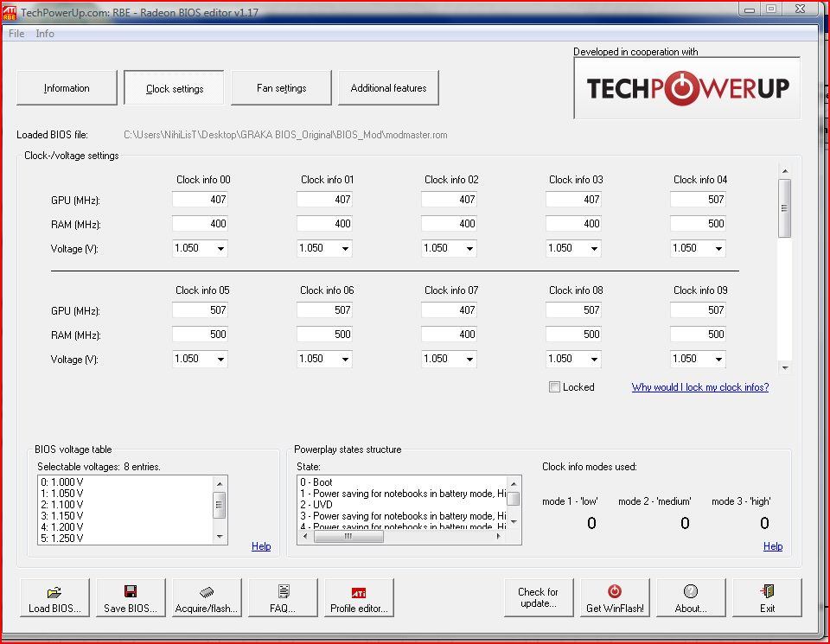The image size is (830, 644).
Task: Select state '1 - Power saving for notebooks'
Action: click(x=402, y=494)
